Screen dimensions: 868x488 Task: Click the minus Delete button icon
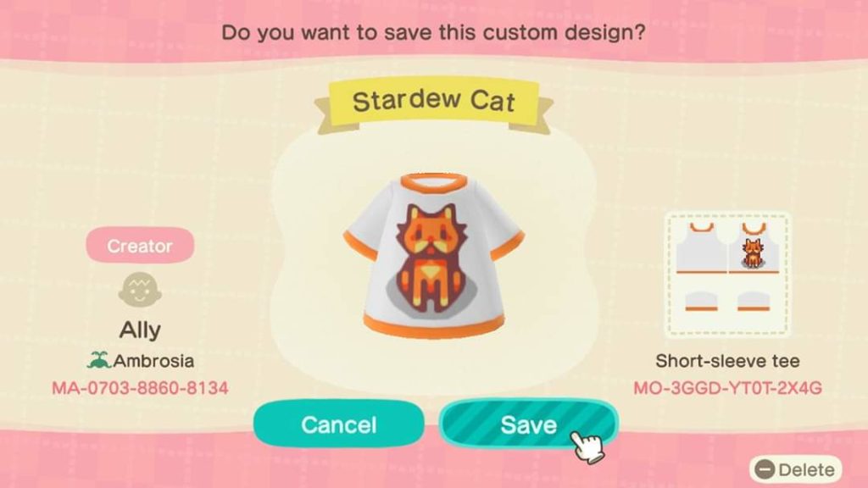[765, 469]
